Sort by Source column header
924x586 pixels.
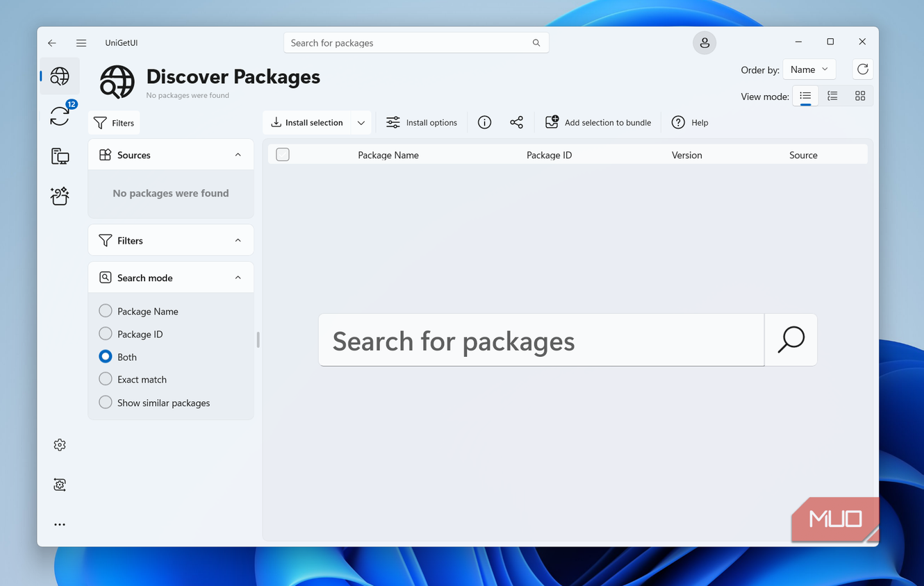click(803, 155)
